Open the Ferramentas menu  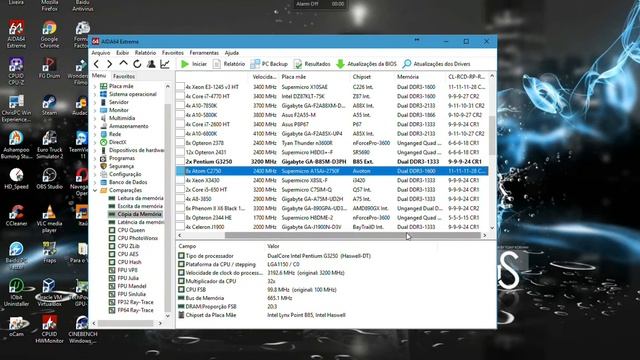coord(204,53)
